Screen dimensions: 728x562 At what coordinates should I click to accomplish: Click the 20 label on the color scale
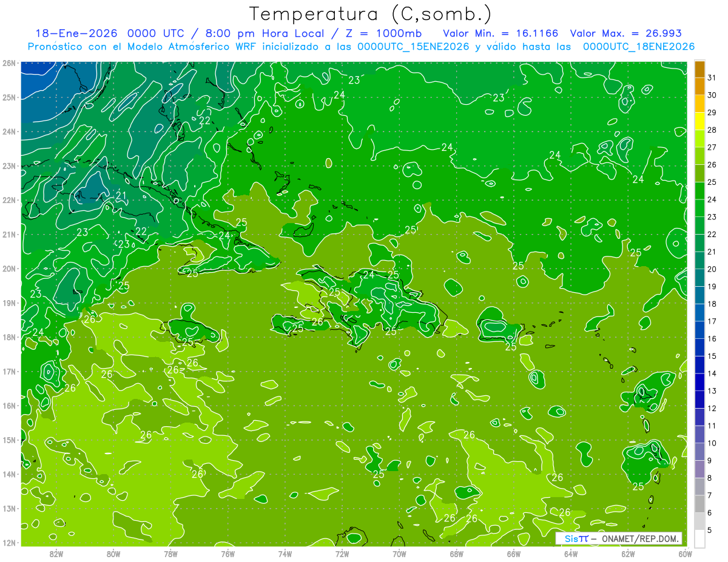pos(712,269)
